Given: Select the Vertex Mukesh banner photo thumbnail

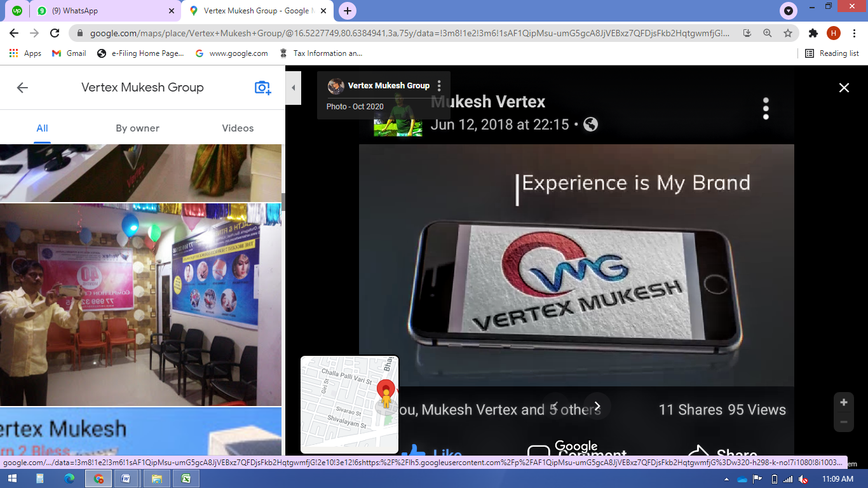Looking at the screenshot, I should click(140, 431).
